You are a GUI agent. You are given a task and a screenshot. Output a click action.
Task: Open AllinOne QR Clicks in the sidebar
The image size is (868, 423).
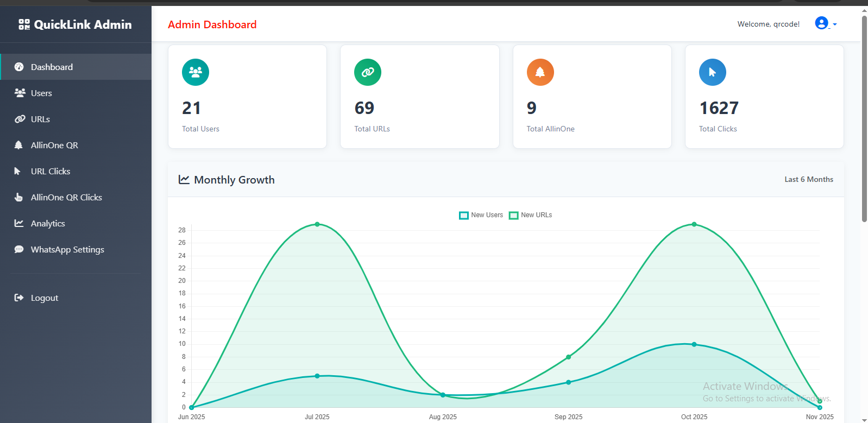[x=66, y=198]
